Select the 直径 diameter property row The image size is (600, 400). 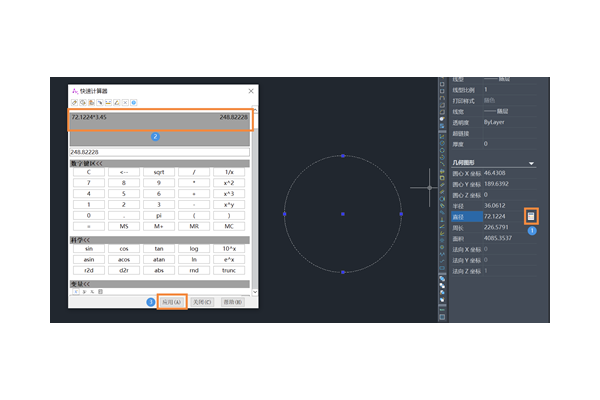click(x=464, y=215)
